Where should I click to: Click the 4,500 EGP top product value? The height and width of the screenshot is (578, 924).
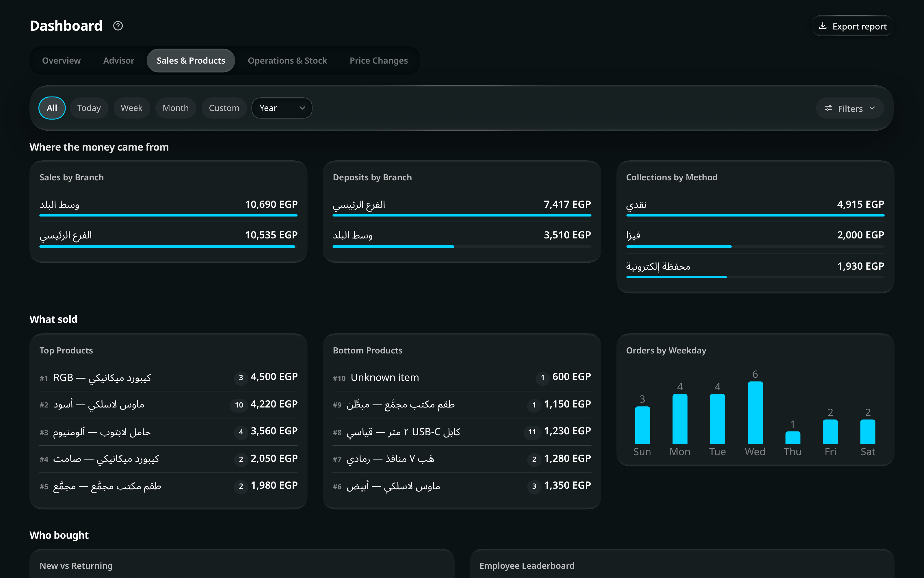274,377
